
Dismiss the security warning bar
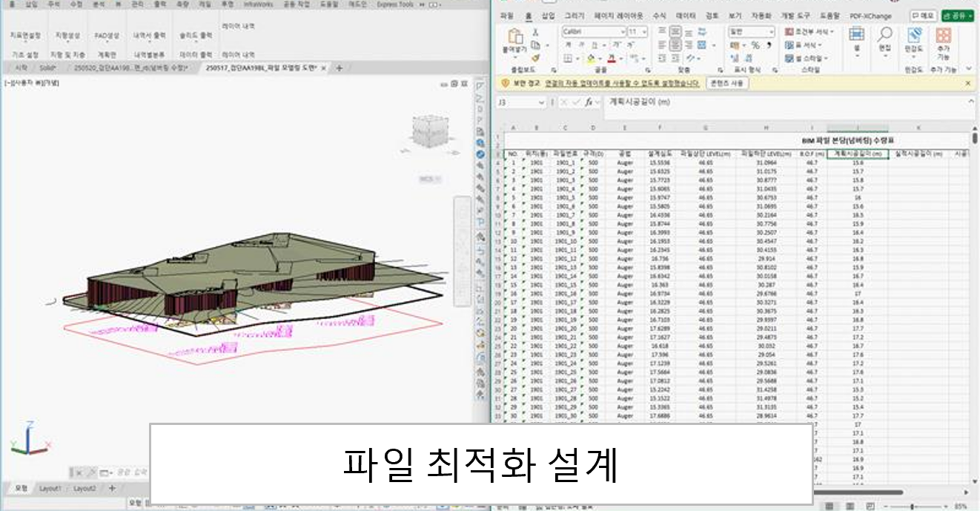click(x=967, y=83)
